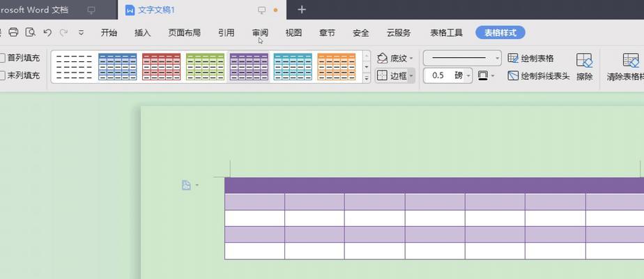Select 绘制斜线表头 diagonal header tool
The image size is (644, 279).
pyautogui.click(x=539, y=75)
